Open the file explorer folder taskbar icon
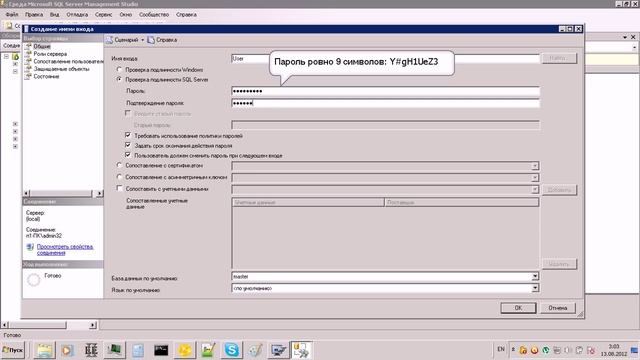This screenshot has width=640, height=360. tap(44, 350)
